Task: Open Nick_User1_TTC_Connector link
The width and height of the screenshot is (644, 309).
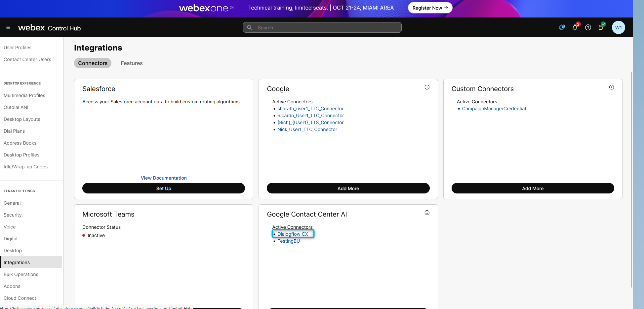Action: pyautogui.click(x=307, y=129)
